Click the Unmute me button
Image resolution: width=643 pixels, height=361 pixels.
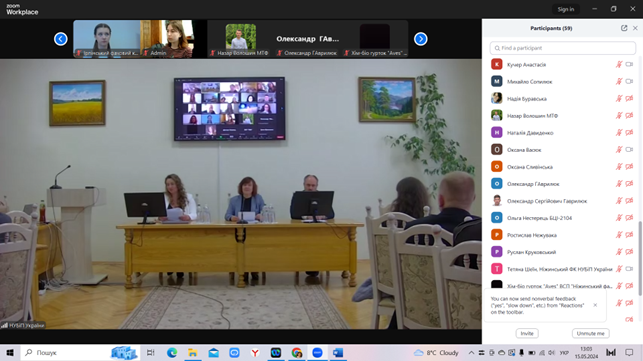pos(591,334)
